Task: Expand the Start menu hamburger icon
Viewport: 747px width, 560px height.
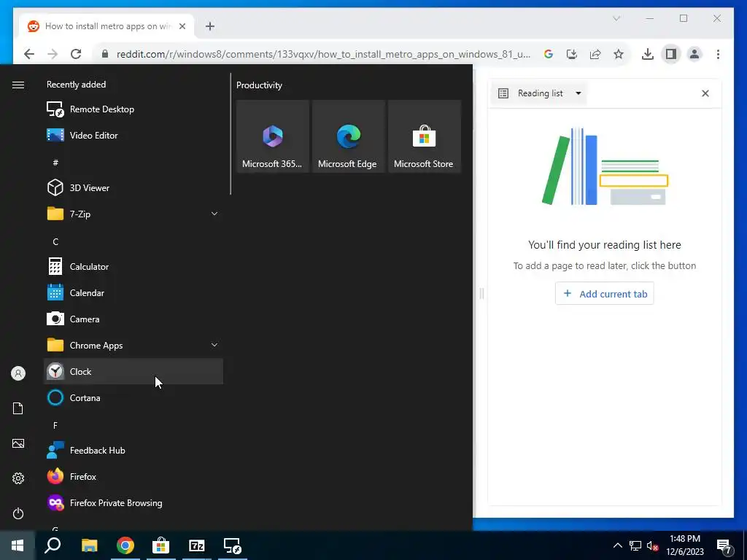Action: point(18,85)
